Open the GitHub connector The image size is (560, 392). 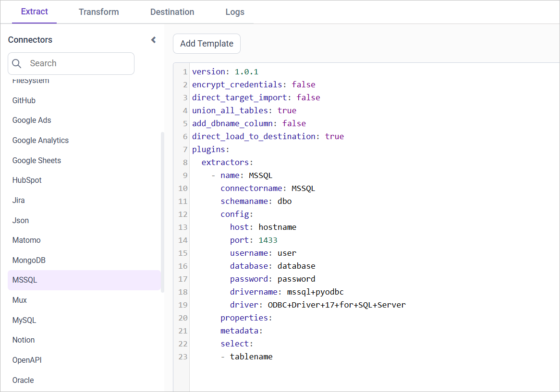click(24, 100)
